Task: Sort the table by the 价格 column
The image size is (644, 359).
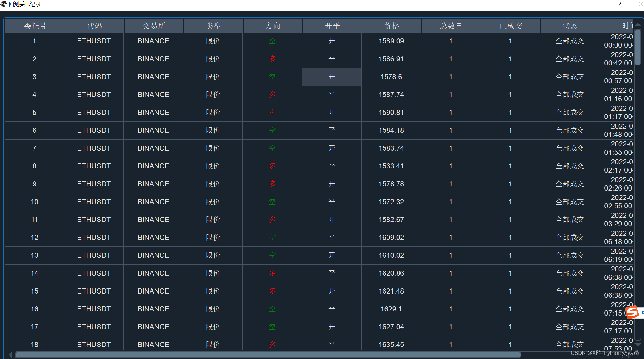Action: point(391,26)
